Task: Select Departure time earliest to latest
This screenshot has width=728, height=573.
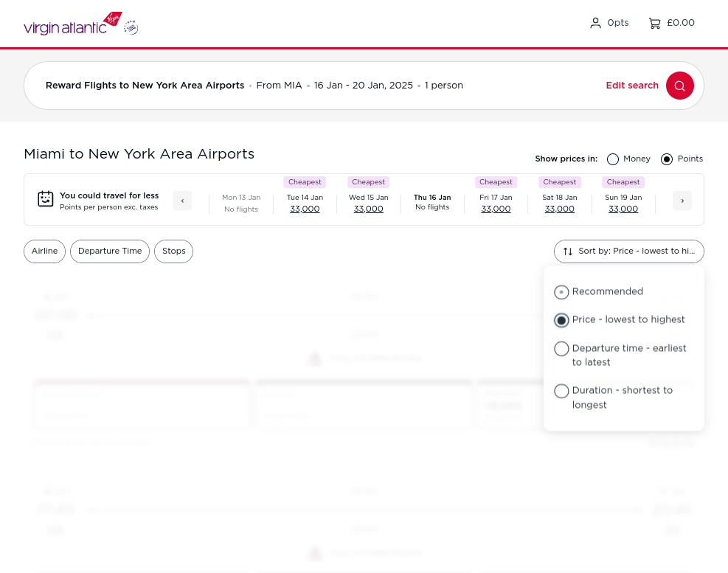Action: [620, 355]
